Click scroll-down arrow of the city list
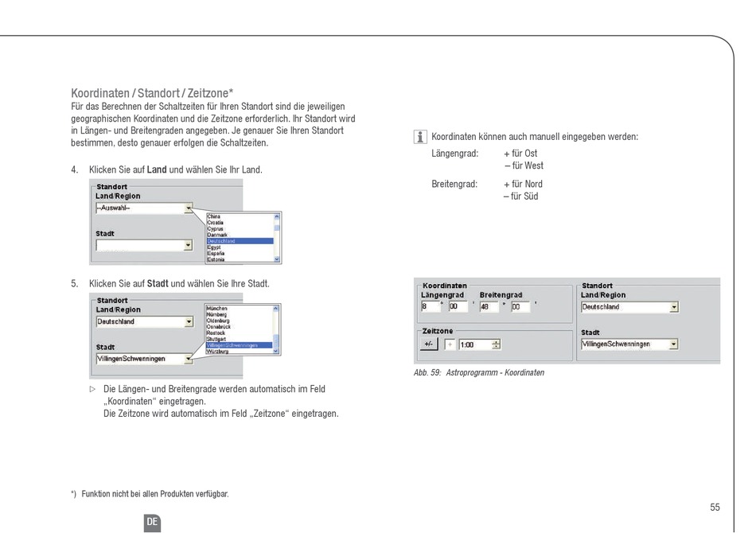The height and width of the screenshot is (533, 756). click(x=276, y=352)
